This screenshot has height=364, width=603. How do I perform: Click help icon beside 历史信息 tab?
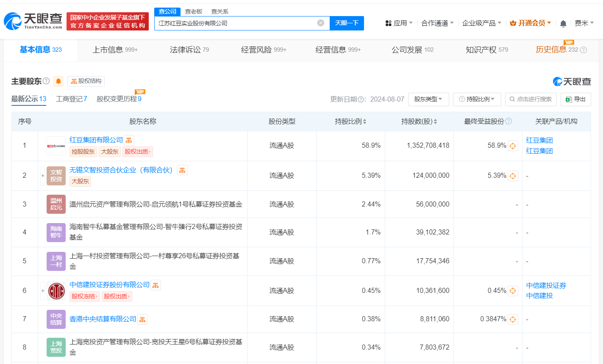coord(584,50)
